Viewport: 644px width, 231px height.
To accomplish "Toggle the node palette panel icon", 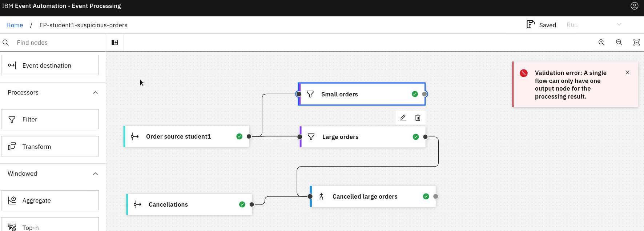I will click(115, 43).
